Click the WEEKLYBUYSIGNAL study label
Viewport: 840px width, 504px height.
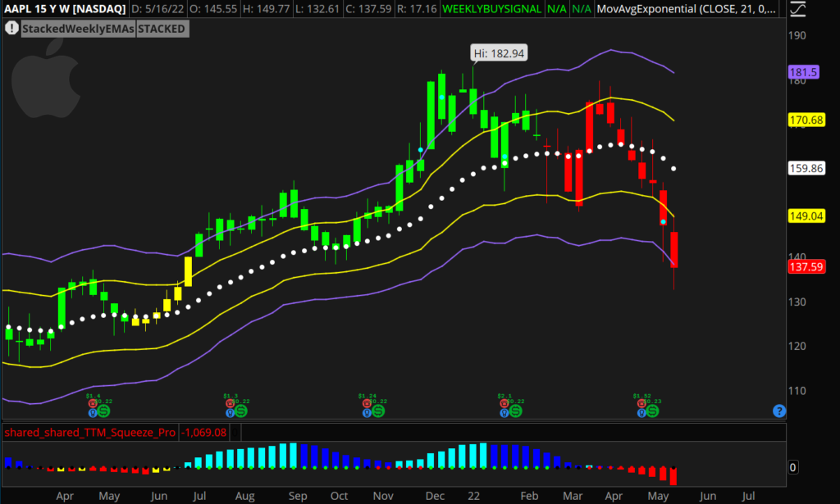click(492, 9)
